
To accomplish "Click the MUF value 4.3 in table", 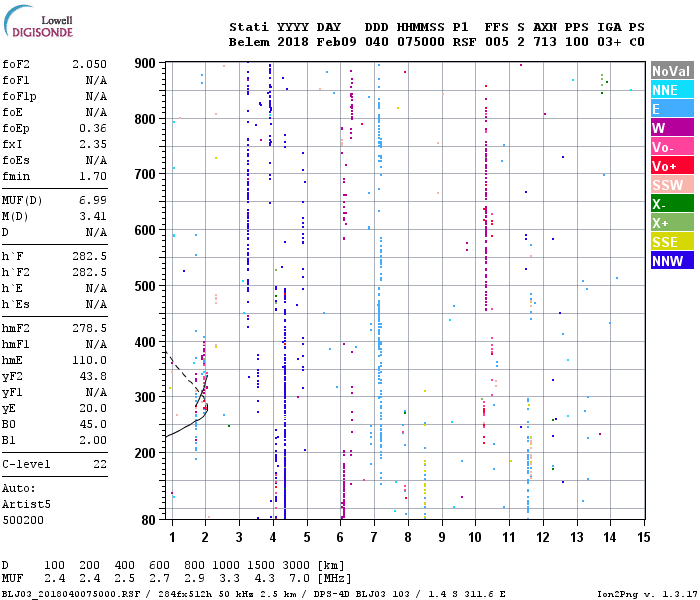I will coord(264,579).
